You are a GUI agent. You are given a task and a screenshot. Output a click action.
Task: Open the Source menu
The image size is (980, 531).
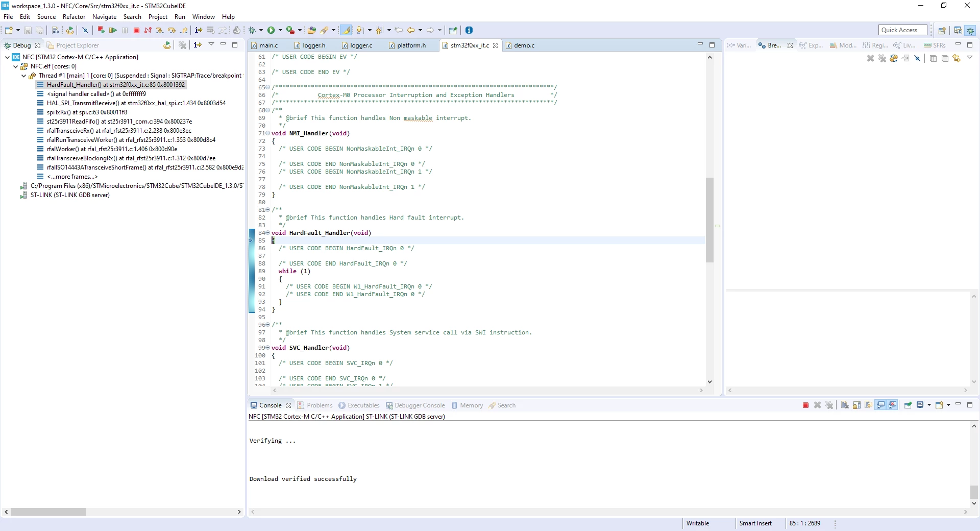coord(46,17)
